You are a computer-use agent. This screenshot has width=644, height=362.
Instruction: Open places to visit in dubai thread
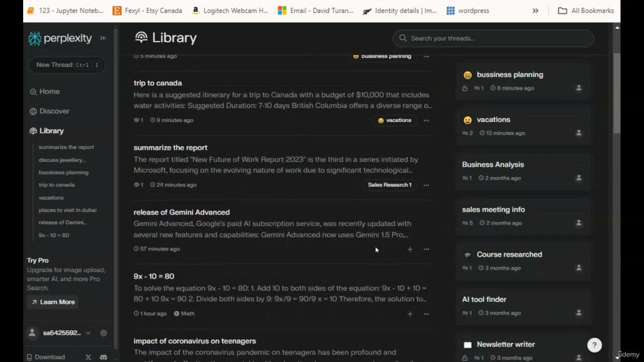coord(67,210)
